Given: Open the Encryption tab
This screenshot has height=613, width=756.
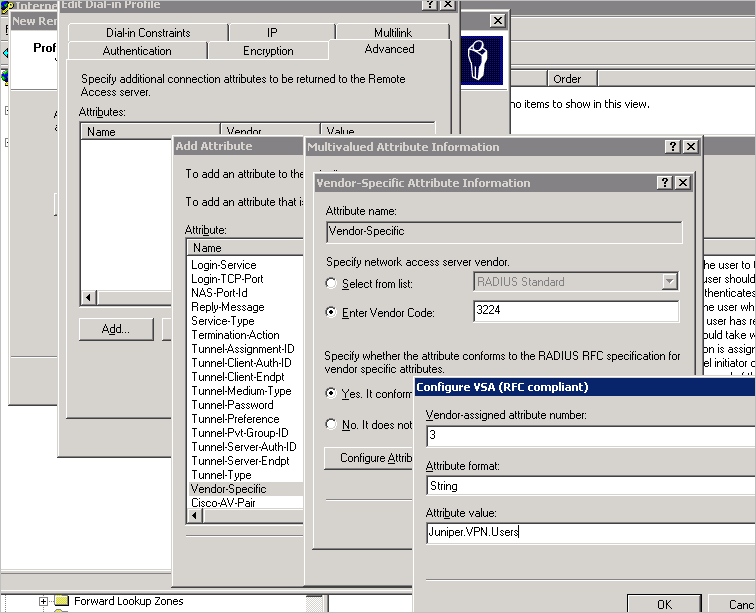Looking at the screenshot, I should tap(268, 51).
